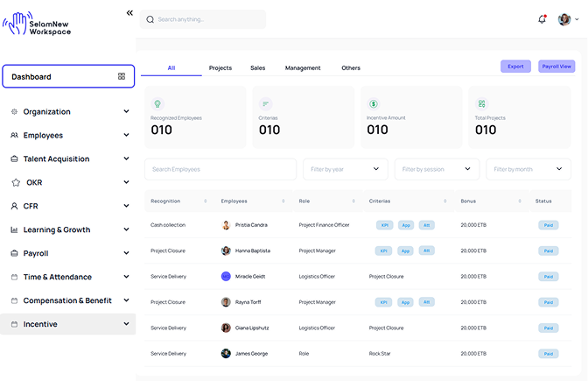This screenshot has height=381, width=588.
Task: Switch to the Management tab
Action: click(x=303, y=67)
